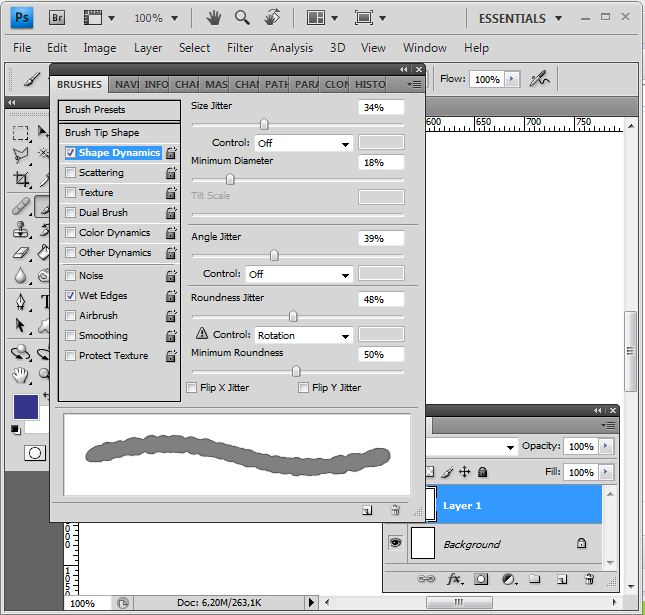Image resolution: width=645 pixels, height=615 pixels.
Task: Select the Pen tool
Action: coord(21,302)
